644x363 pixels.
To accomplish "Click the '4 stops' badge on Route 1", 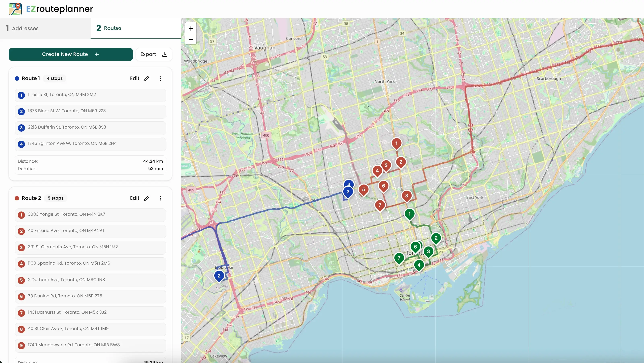I will click(55, 78).
